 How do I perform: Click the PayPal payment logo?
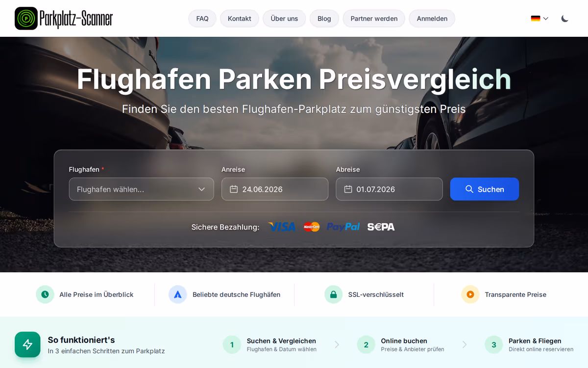point(343,227)
